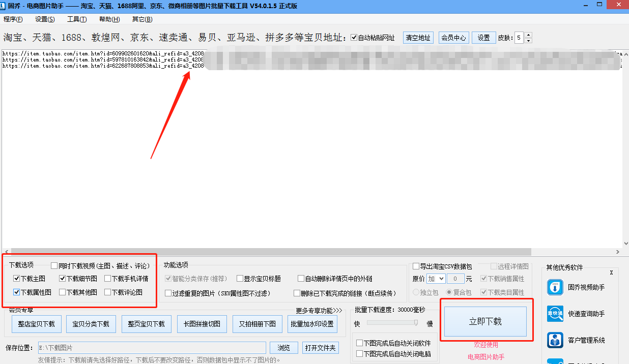Click the URL line with id=597810163842
629x364 pixels.
coord(311,59)
